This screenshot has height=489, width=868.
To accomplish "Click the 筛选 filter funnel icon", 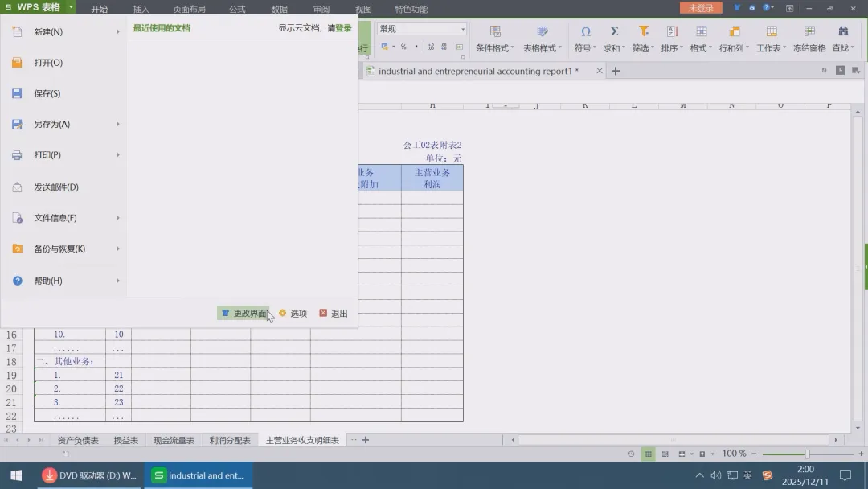I will pyautogui.click(x=643, y=31).
